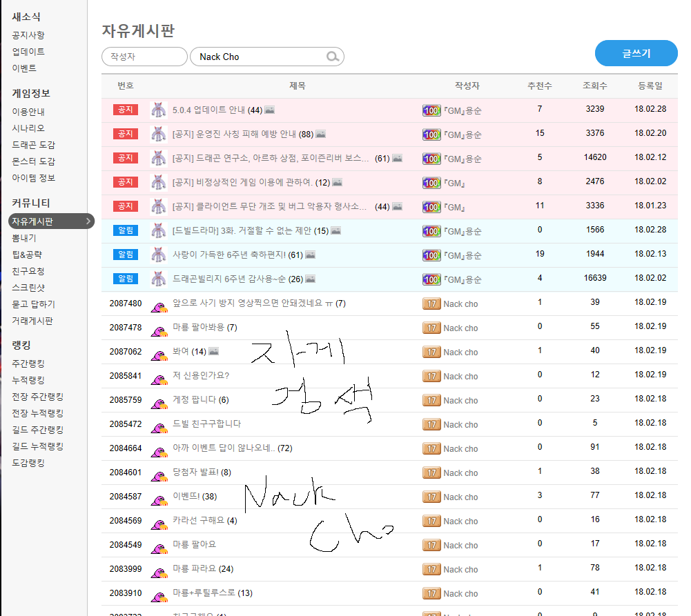Click level 17 badge for post 2087480
Viewport: 691px width, 616px height.
[x=431, y=304]
